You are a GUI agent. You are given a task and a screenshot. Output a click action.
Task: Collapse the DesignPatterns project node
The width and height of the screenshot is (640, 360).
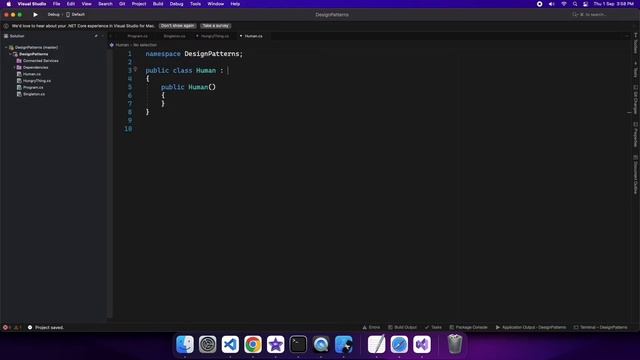[x=10, y=54]
